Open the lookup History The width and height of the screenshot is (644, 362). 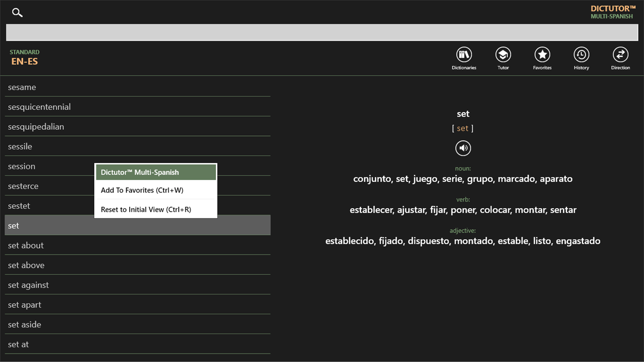coord(581,59)
